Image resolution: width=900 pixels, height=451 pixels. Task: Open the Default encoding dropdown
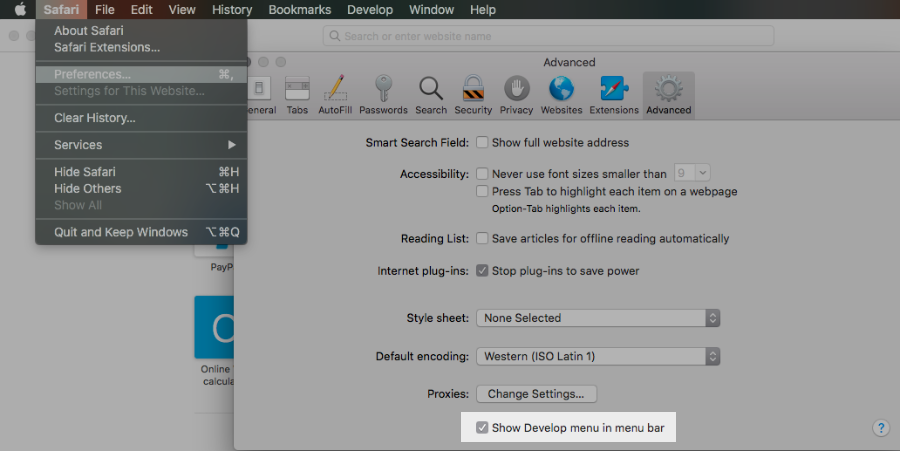point(598,356)
